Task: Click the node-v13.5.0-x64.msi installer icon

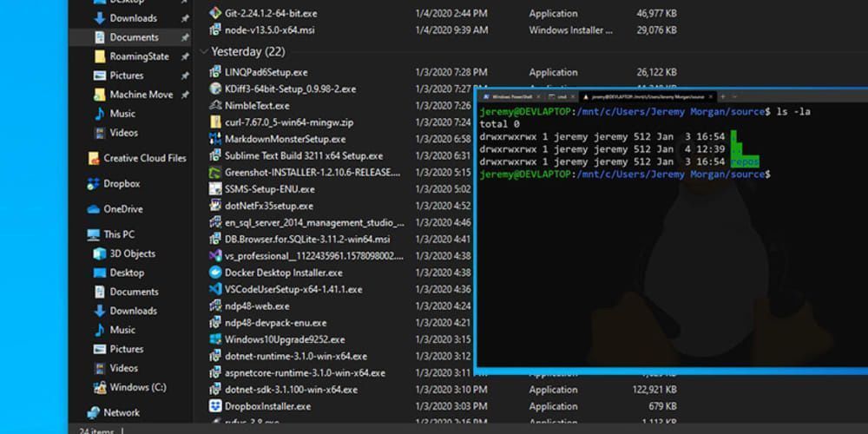Action: pyautogui.click(x=215, y=30)
